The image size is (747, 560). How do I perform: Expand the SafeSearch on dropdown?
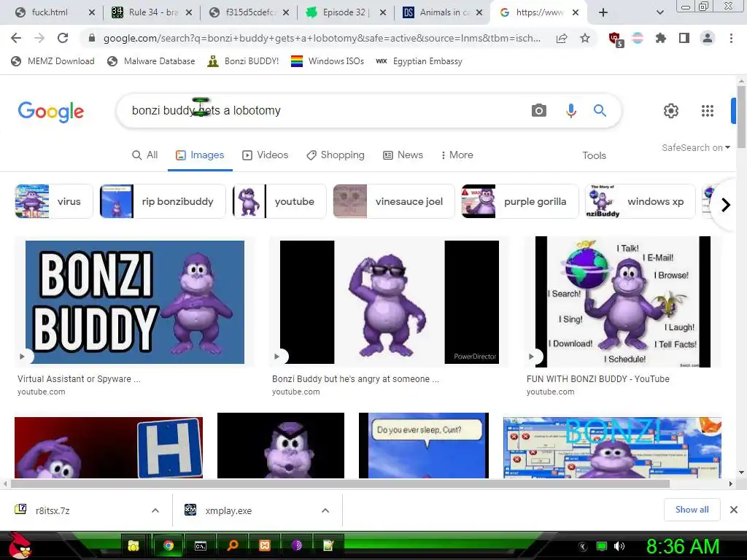click(x=695, y=147)
